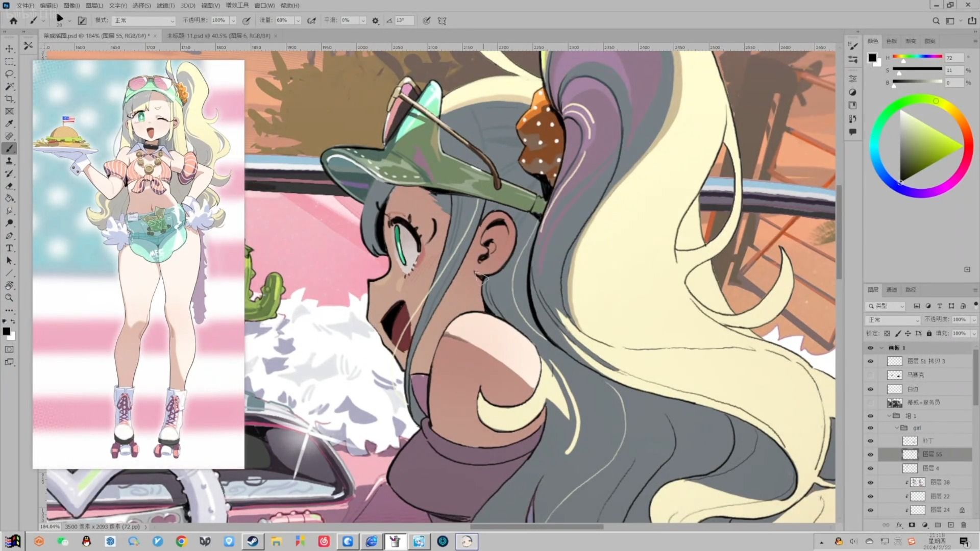Open the smoothing value dropdown

point(363,21)
